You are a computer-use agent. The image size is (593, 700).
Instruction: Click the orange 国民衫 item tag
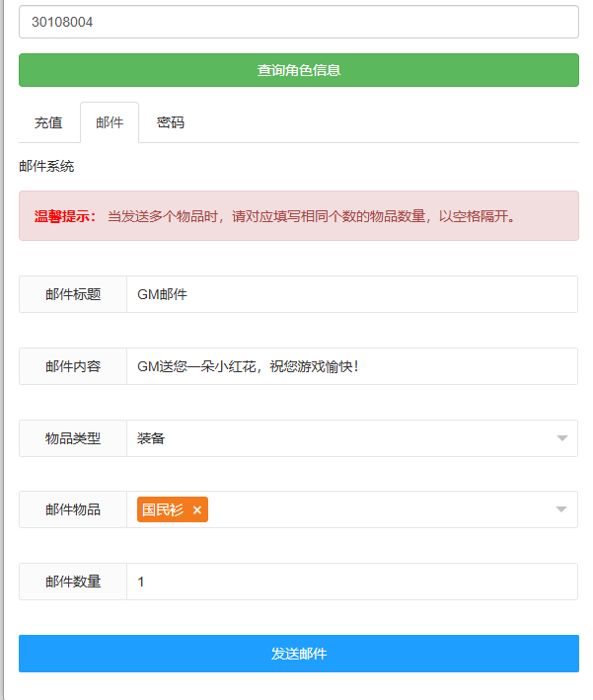point(163,510)
